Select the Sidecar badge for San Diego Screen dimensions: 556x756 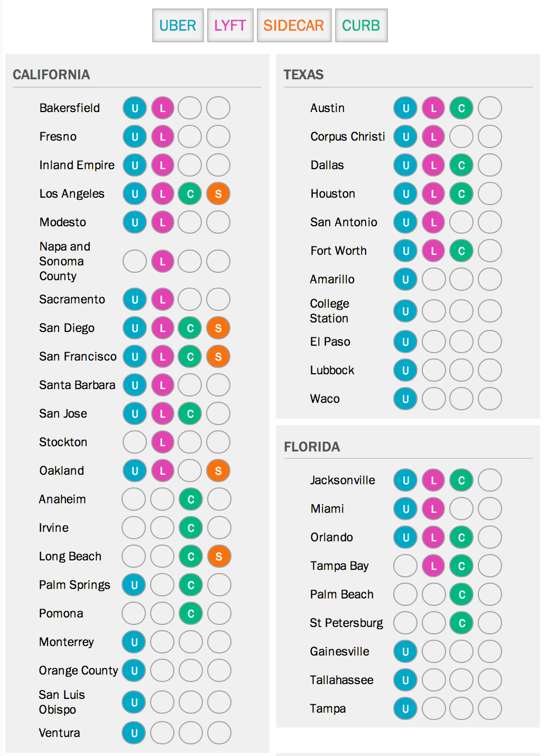218,328
